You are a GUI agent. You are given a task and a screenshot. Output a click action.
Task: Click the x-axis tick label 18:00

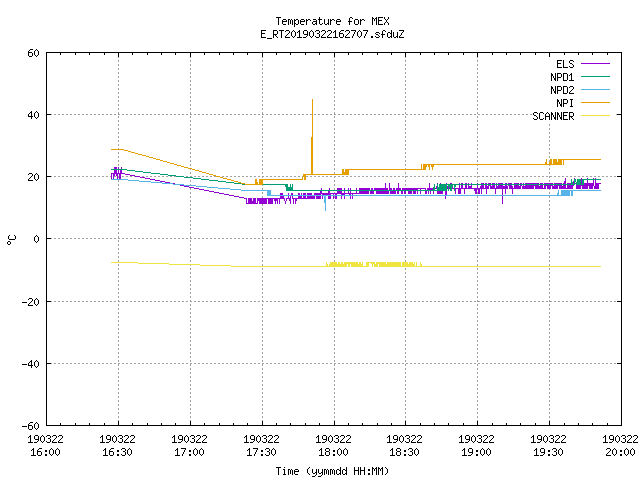[333, 452]
